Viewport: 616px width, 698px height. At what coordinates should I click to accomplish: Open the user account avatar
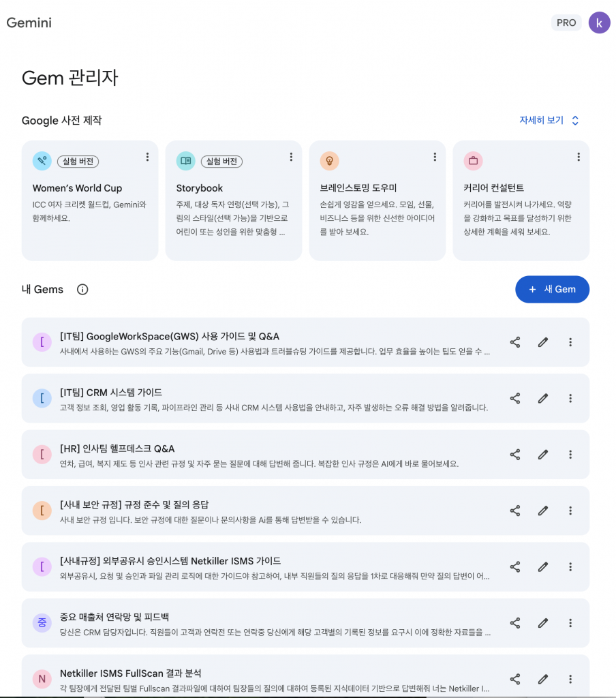point(599,22)
